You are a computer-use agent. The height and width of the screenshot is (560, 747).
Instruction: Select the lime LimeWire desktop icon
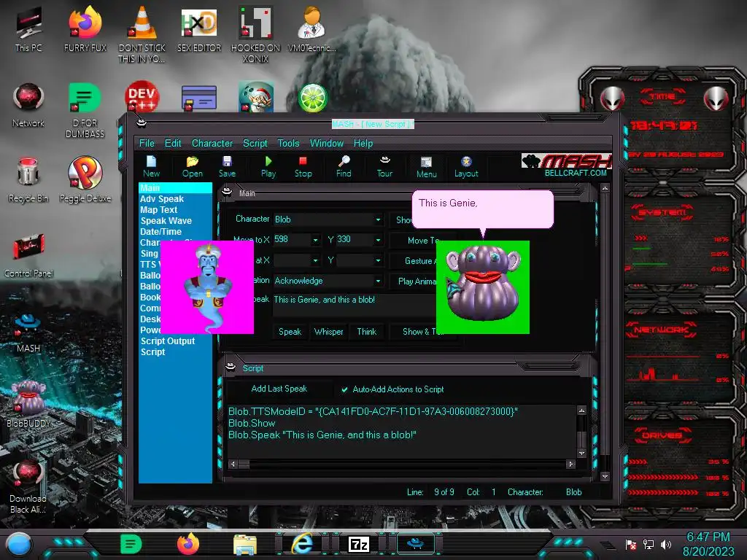click(312, 97)
